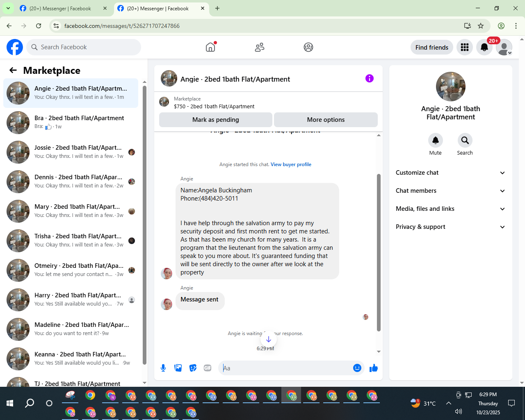Viewport: 525px width, 420px height.
Task: Click the Marketplace listing thumbnail in chat header
Action: point(164,102)
